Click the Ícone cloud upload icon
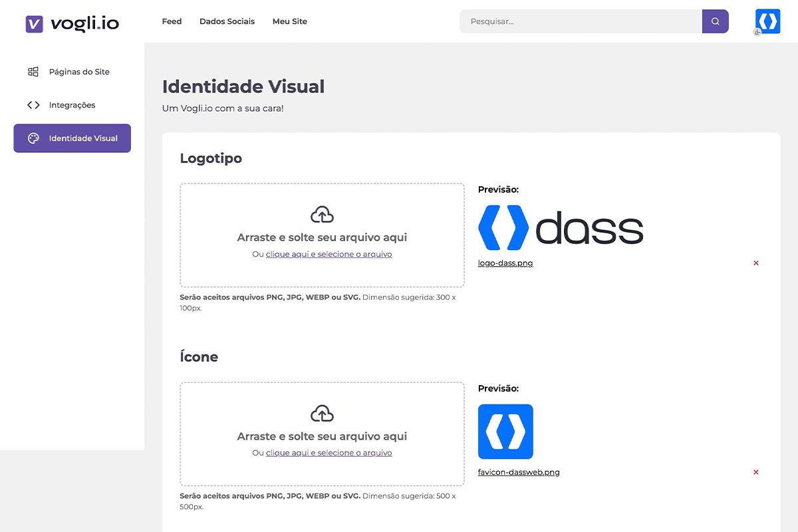 pos(322,414)
